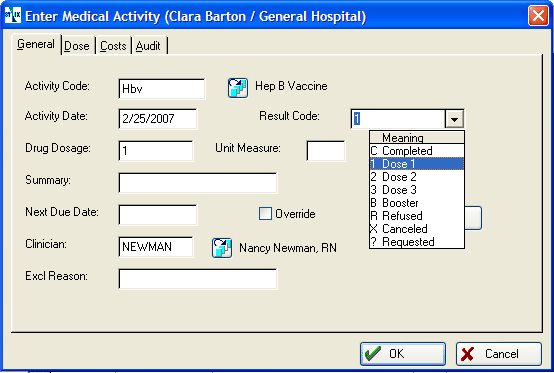
Task: Choose Dose 2 in the result list
Action: click(417, 177)
